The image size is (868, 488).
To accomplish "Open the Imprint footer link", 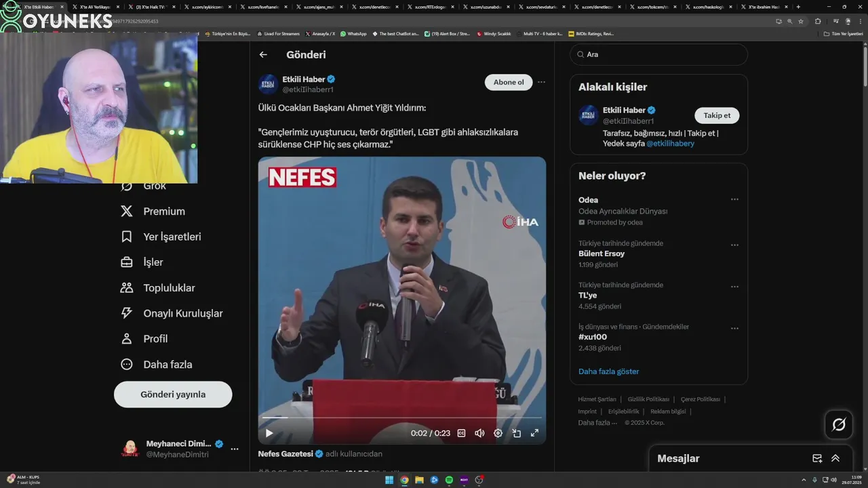I will click(587, 411).
